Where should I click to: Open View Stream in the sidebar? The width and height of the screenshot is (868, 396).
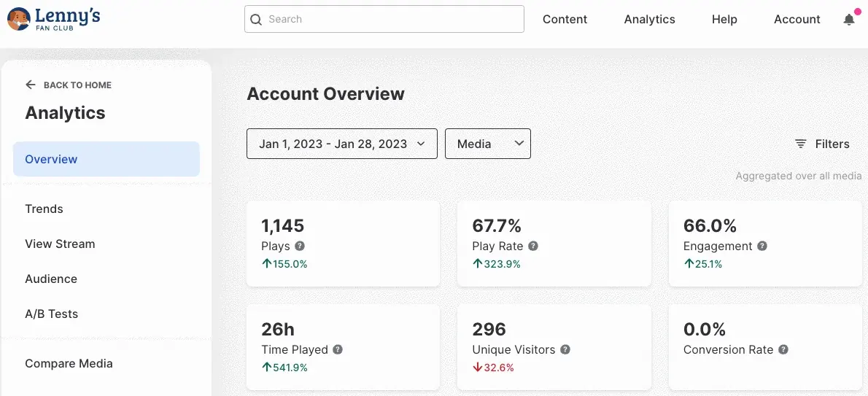point(60,244)
